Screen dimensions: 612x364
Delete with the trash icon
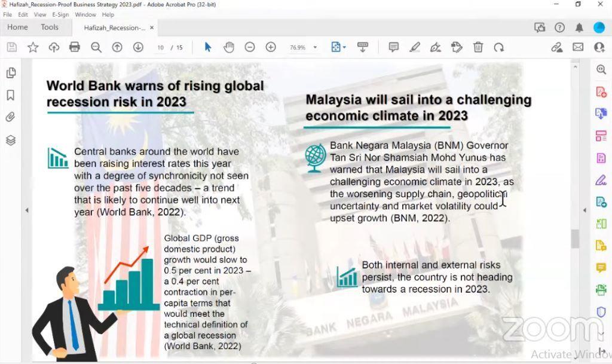click(478, 47)
